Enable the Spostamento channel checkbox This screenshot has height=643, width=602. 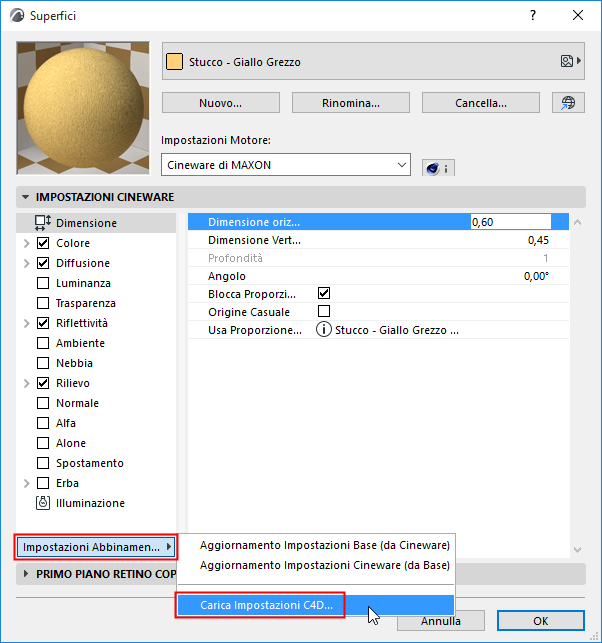click(43, 463)
